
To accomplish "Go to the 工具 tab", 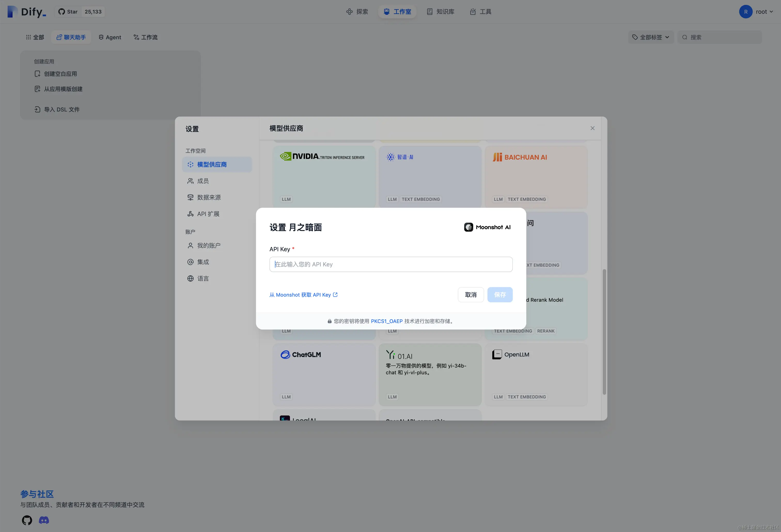I will [x=481, y=12].
